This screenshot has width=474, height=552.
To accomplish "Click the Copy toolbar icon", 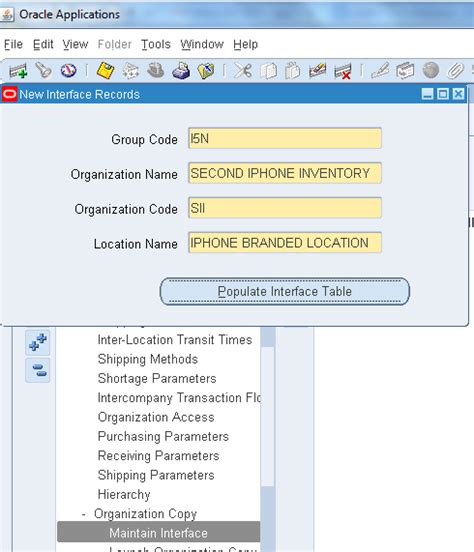I will point(268,70).
